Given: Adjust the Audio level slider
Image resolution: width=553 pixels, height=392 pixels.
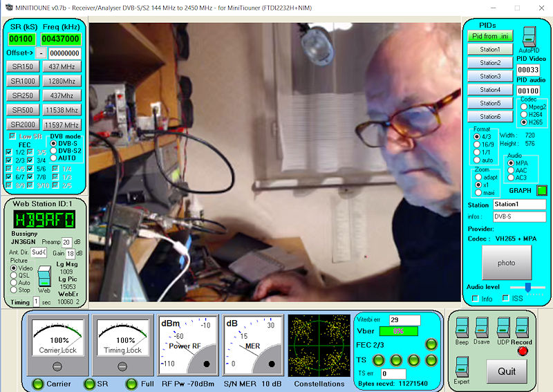Looking at the screenshot, I should 527,287.
